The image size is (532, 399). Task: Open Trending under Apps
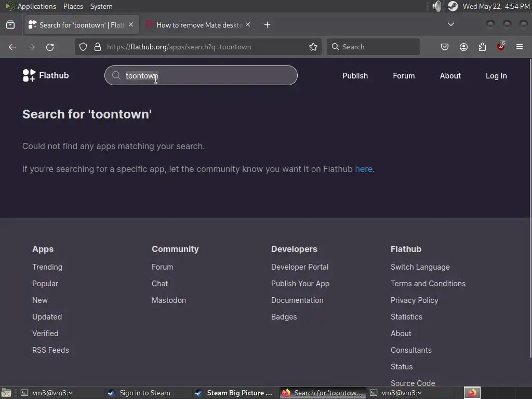[x=47, y=267]
